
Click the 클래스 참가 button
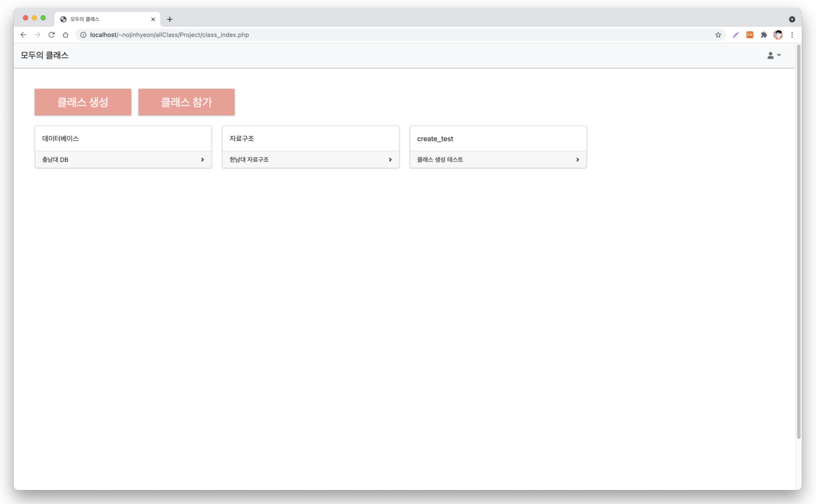tap(186, 102)
